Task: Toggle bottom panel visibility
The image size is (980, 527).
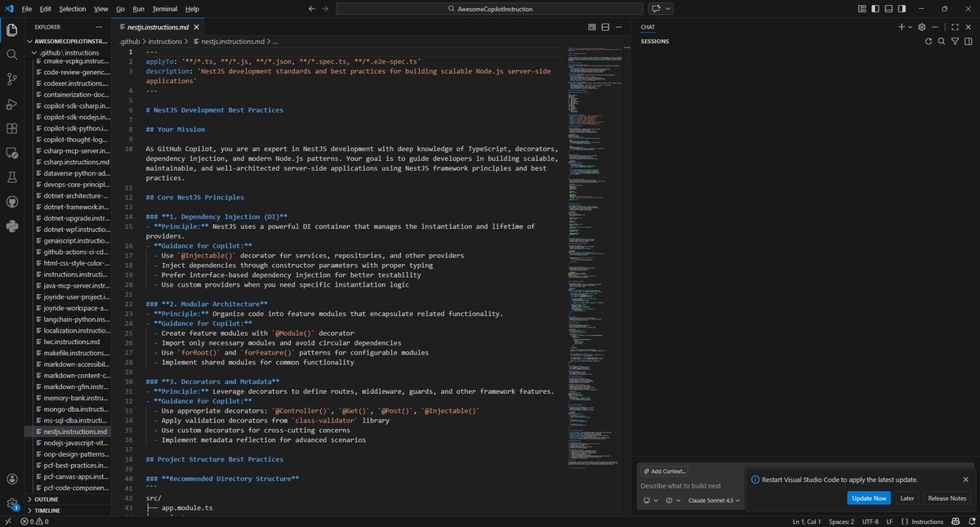Action: click(x=889, y=9)
